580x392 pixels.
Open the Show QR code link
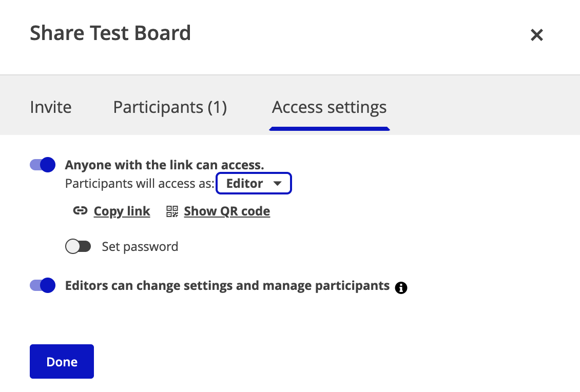[227, 211]
